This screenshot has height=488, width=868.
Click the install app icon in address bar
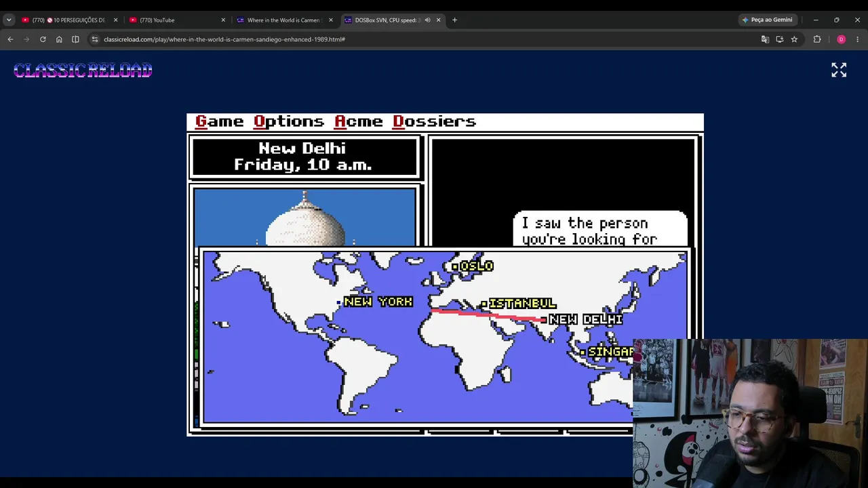tap(780, 39)
